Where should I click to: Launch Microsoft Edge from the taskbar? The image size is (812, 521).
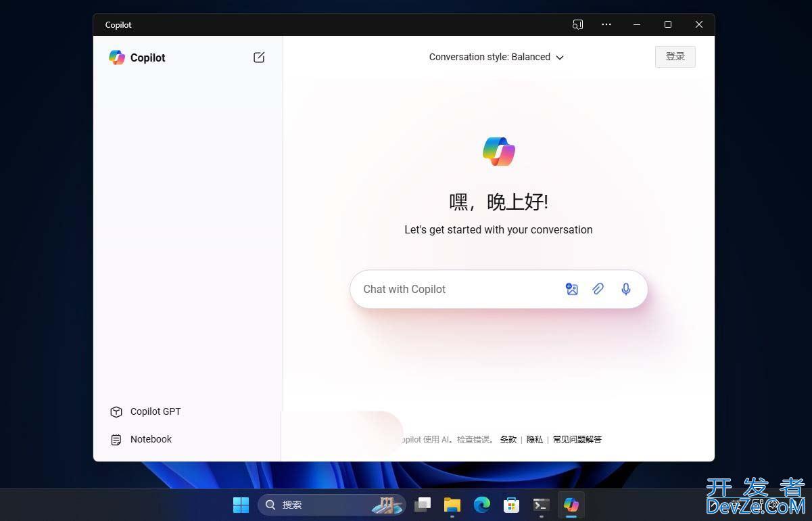tap(482, 505)
